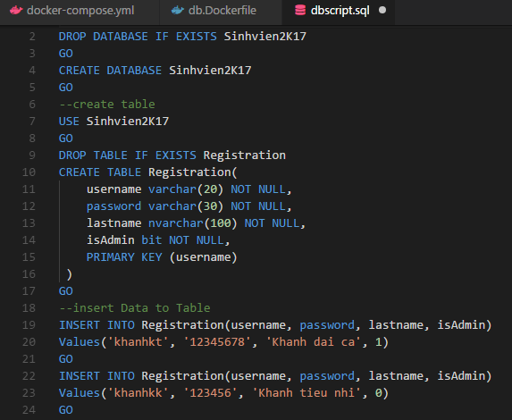Image resolution: width=512 pixels, height=420 pixels.
Task: Switch to the docker-compose.yml tab
Action: pyautogui.click(x=80, y=11)
